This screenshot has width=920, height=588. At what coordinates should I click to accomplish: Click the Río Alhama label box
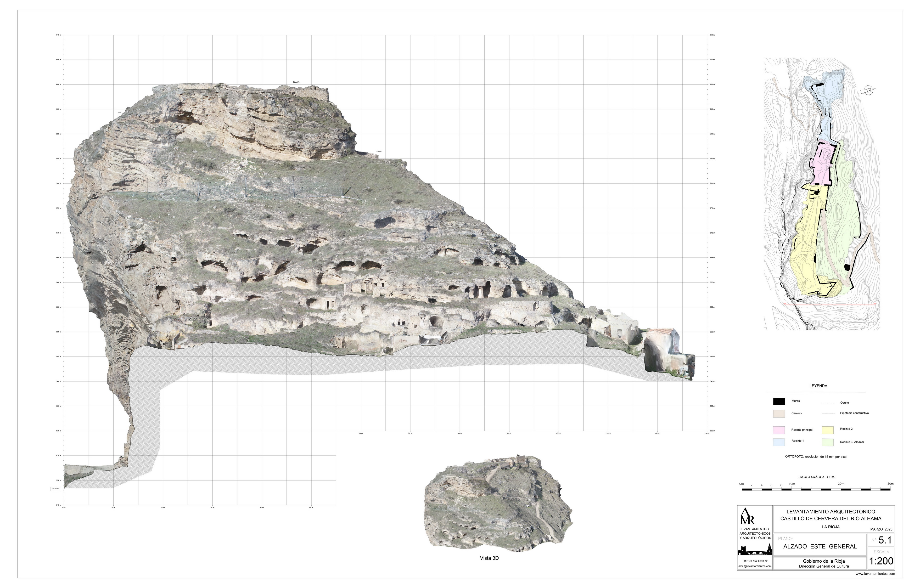[55, 489]
